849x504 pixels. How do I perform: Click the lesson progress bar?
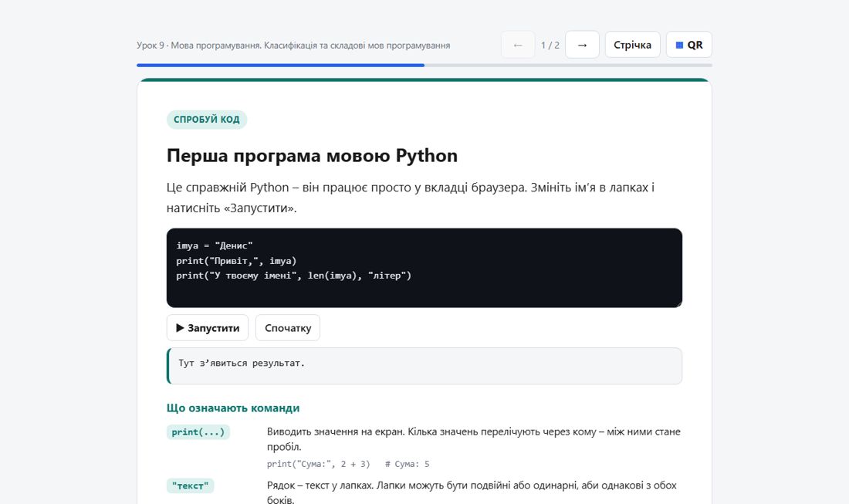424,65
